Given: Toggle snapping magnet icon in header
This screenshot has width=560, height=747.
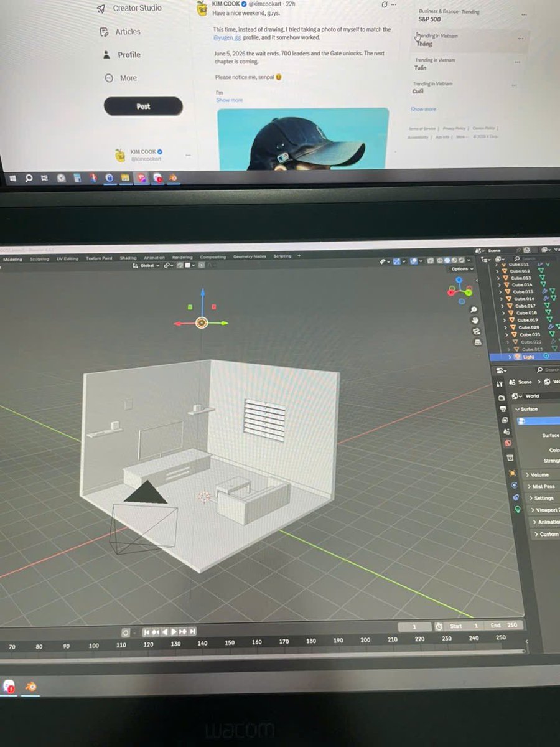Looking at the screenshot, I should (x=180, y=265).
